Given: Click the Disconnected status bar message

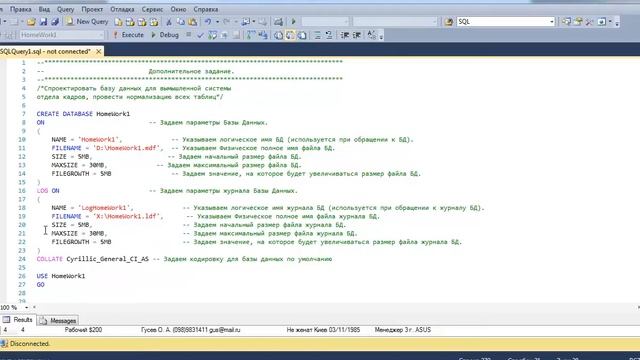Looking at the screenshot, I should [x=30, y=344].
